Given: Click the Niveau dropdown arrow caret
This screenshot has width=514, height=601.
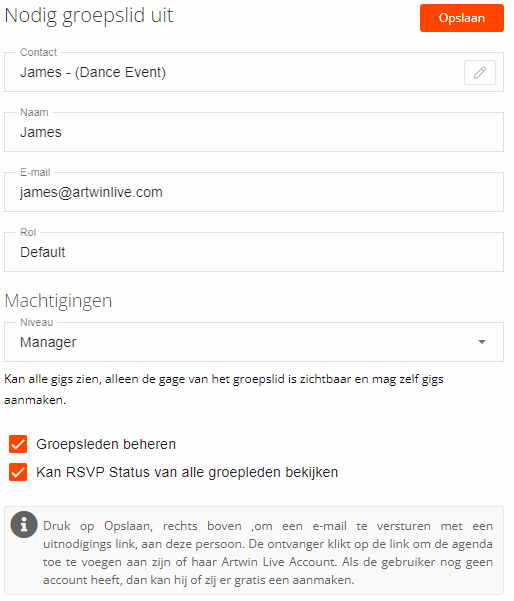Looking at the screenshot, I should pyautogui.click(x=482, y=342).
